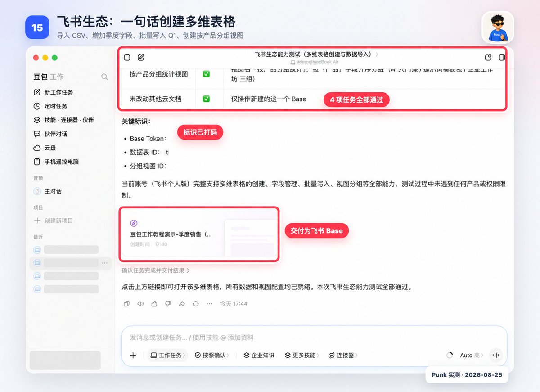Click the read-aloud speaker icon

(x=140, y=304)
